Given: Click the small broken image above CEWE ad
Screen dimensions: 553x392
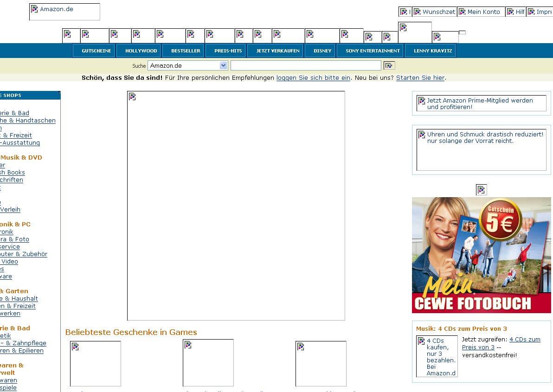Looking at the screenshot, I should (x=482, y=190).
